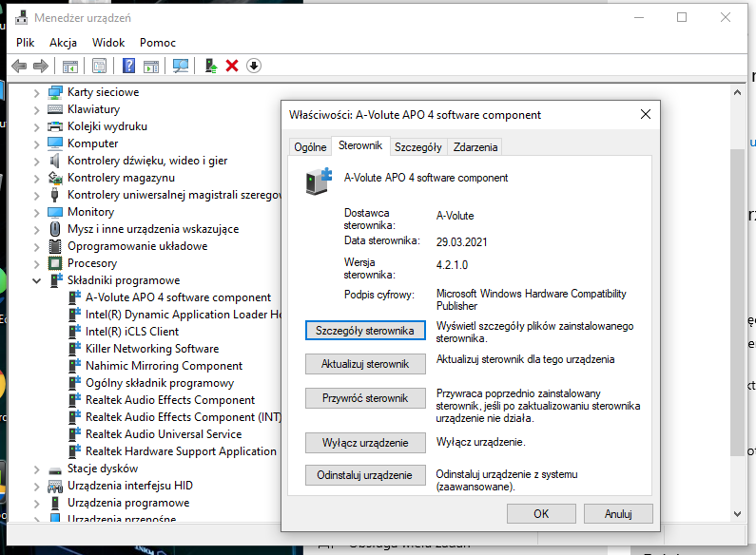The image size is (756, 555).
Task: Open the Akcja menu
Action: (x=63, y=43)
